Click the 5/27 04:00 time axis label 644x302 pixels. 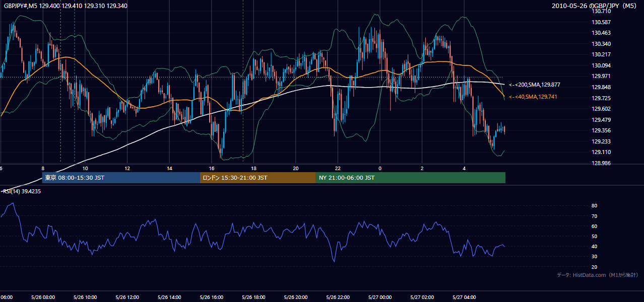(464, 297)
